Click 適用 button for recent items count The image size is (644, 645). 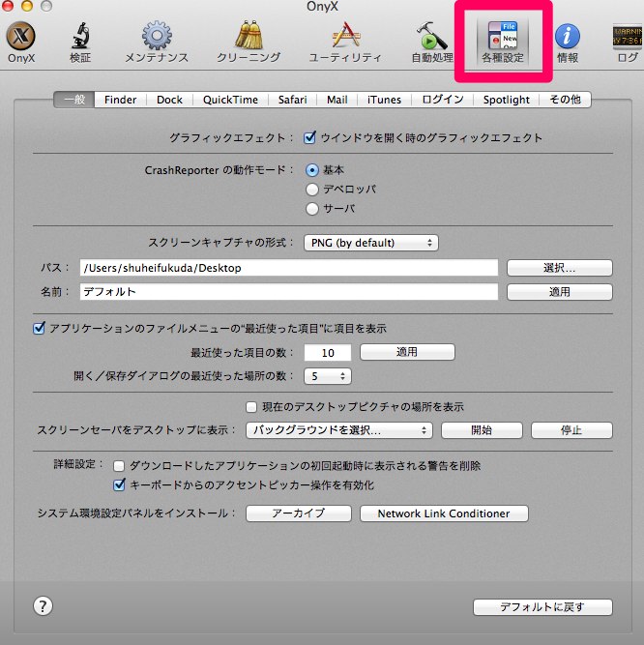pyautogui.click(x=407, y=352)
